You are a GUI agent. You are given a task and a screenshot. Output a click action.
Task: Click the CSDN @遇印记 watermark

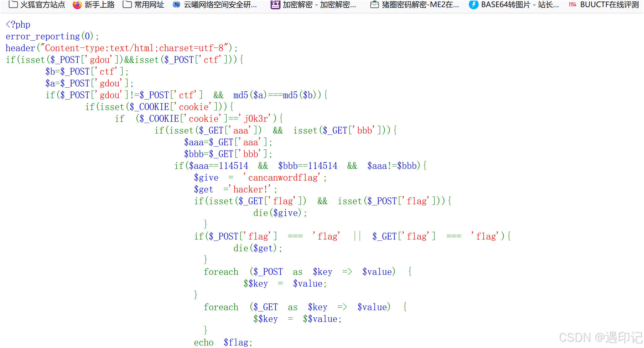tap(600, 337)
